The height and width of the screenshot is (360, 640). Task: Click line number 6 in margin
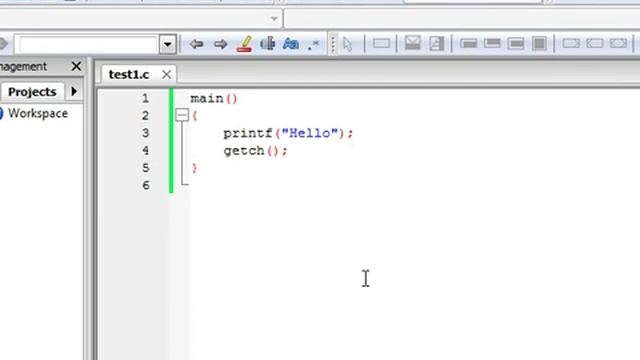point(146,185)
